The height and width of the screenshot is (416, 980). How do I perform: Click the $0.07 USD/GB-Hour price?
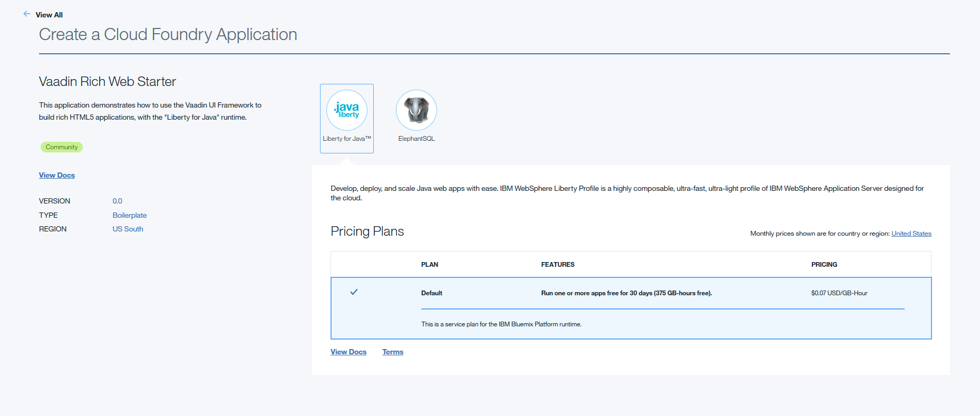click(x=839, y=293)
